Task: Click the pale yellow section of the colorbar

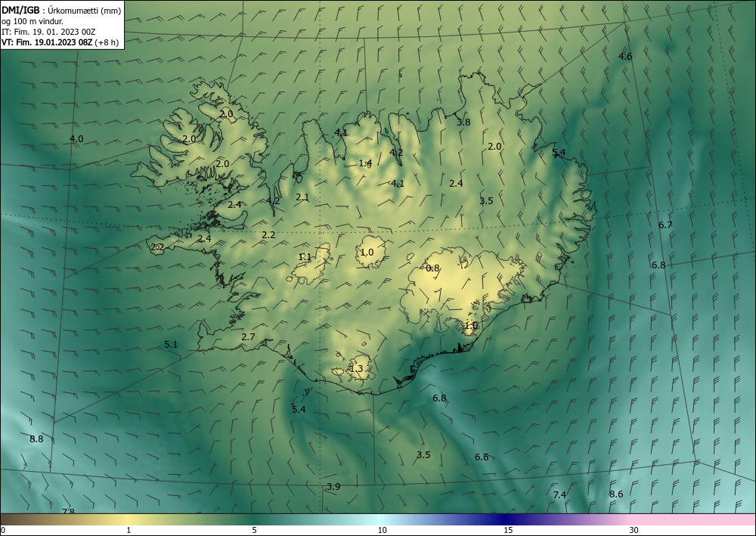Action: tap(126, 519)
